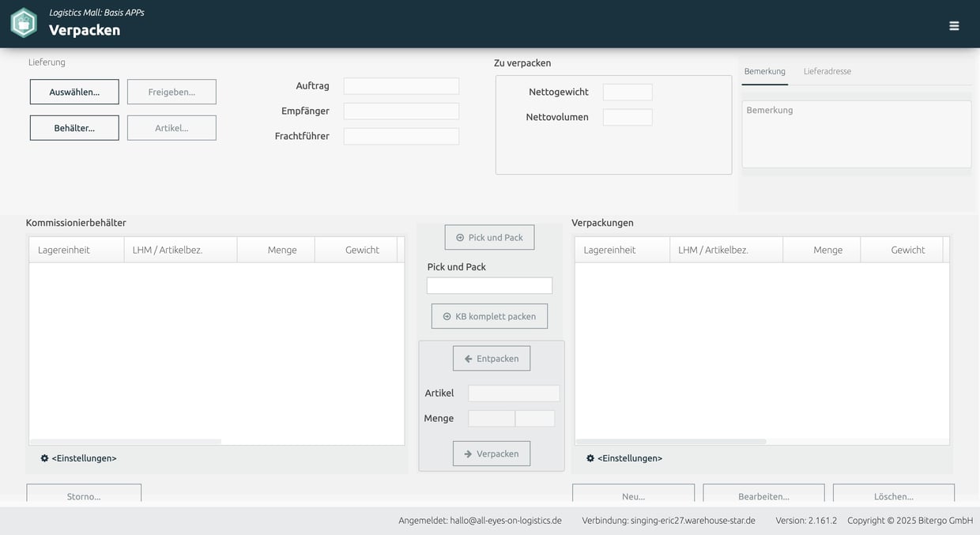Sort Kommissionierbehälter by Menge column

tap(276, 250)
